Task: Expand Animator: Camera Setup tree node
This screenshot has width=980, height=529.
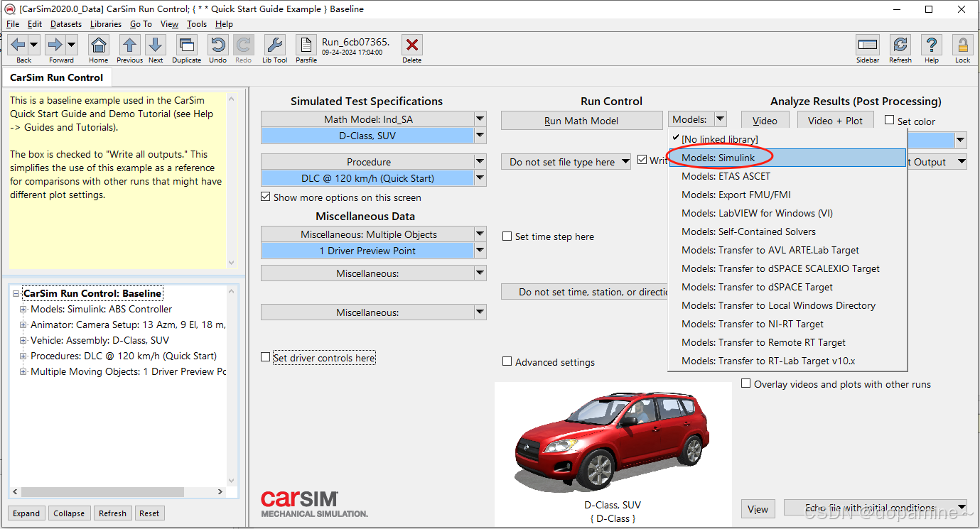Action: tap(23, 325)
